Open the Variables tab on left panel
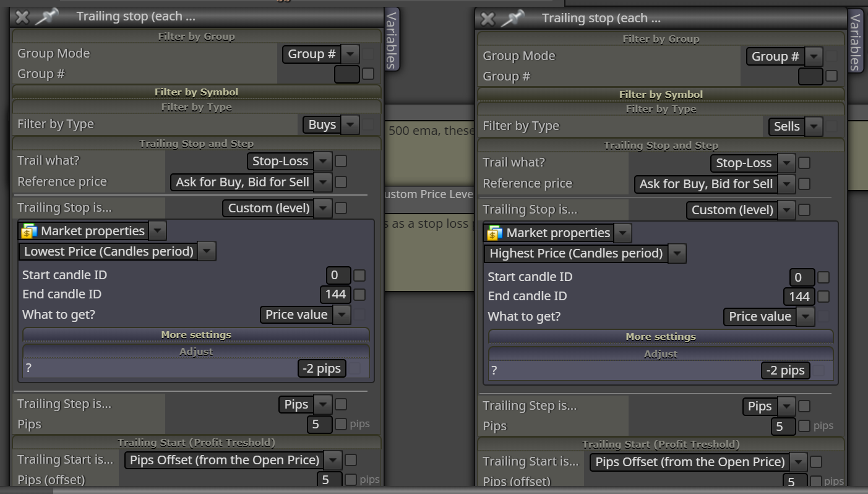This screenshot has height=494, width=868. (391, 40)
